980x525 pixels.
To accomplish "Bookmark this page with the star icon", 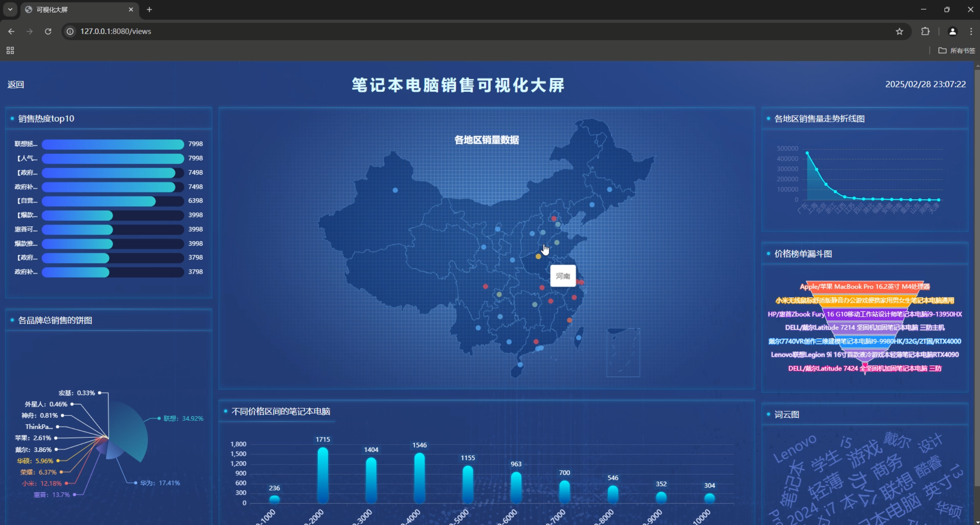I will click(900, 31).
